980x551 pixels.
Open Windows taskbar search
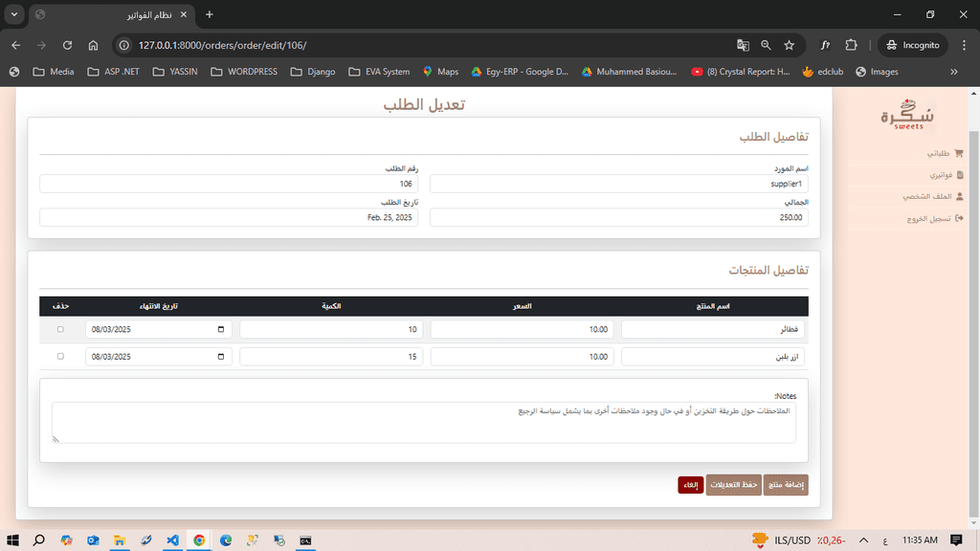(38, 540)
